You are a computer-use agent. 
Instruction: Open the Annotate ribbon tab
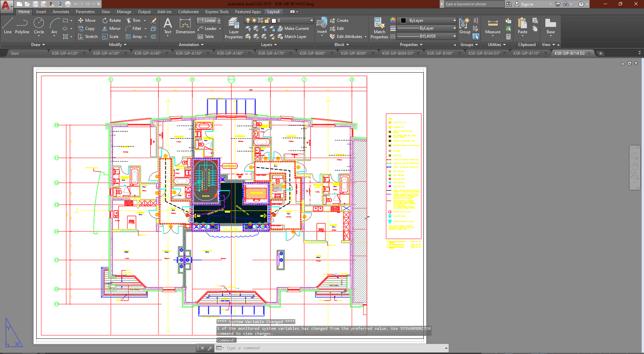tap(61, 12)
